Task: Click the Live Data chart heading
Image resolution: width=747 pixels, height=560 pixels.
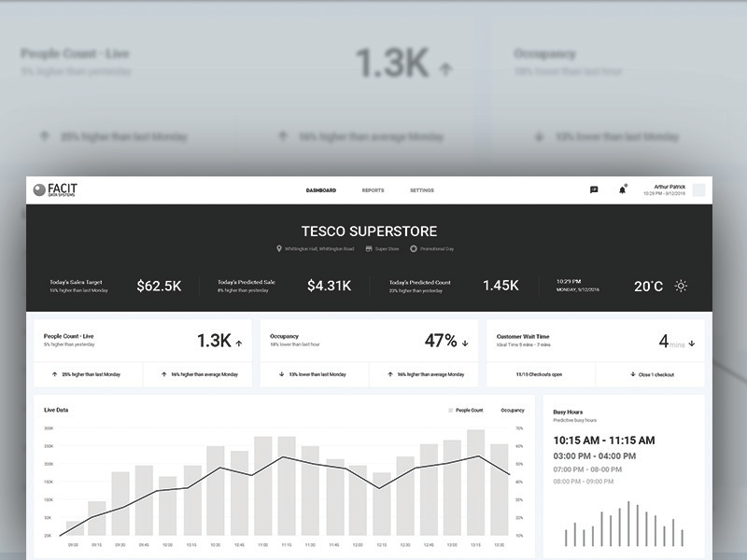Action: (56, 410)
